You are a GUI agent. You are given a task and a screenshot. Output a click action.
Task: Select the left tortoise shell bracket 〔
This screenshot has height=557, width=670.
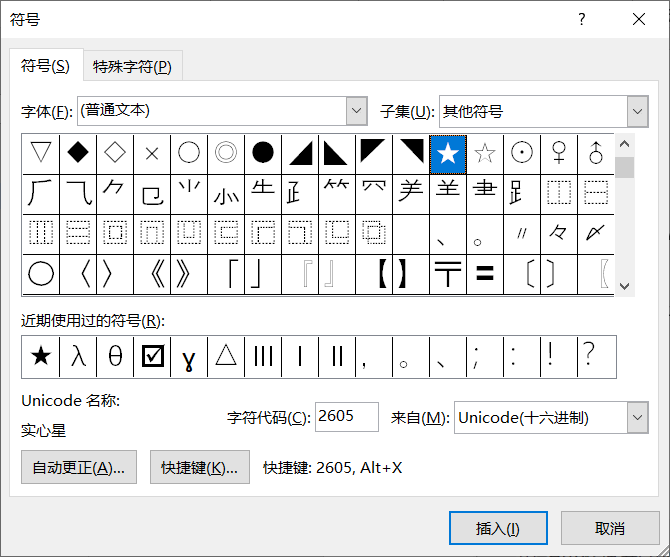pos(522,274)
